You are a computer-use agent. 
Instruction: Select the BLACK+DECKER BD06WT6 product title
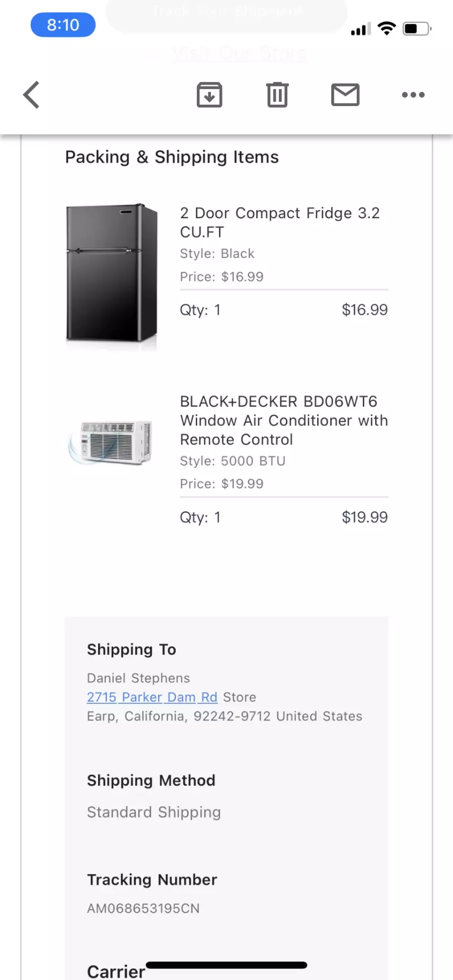(284, 420)
